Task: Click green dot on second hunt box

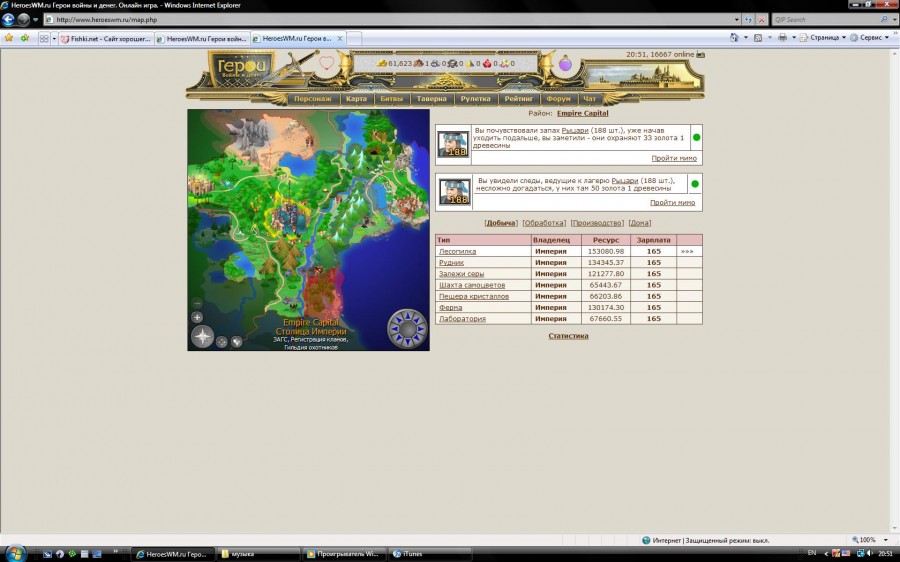Action: [695, 184]
